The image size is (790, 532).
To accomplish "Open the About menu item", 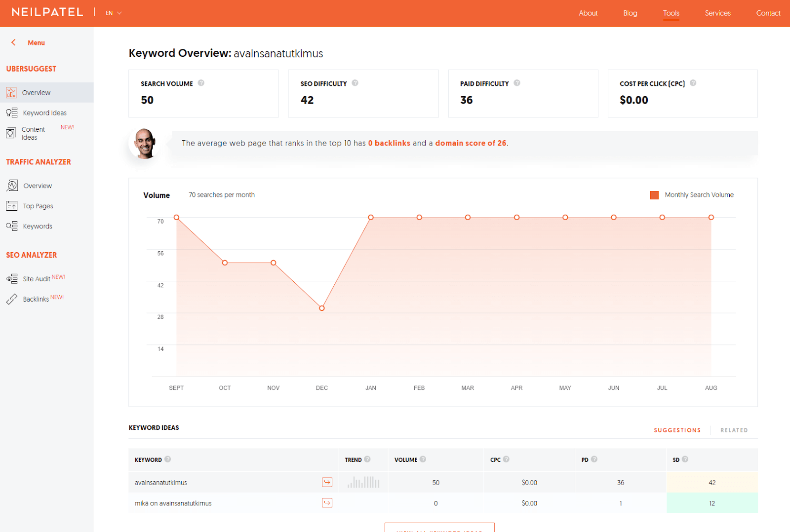I will [588, 13].
